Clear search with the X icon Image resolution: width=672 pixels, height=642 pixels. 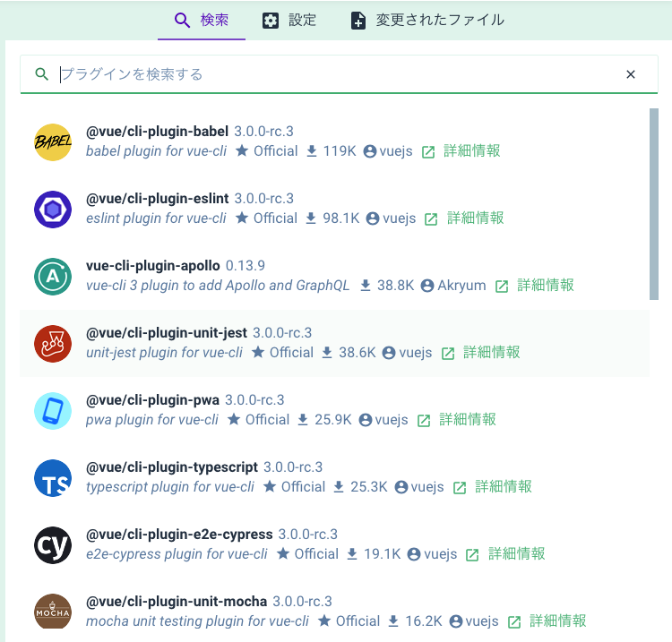631,74
